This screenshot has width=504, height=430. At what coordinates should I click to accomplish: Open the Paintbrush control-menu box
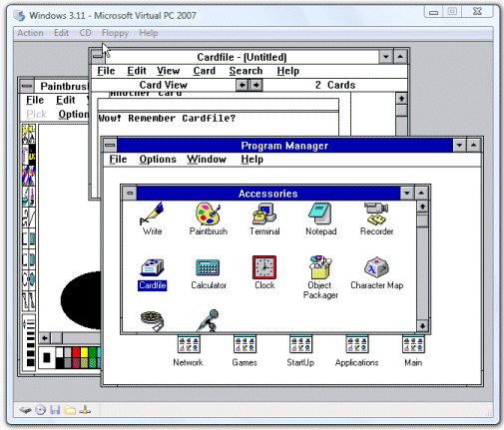[27, 86]
